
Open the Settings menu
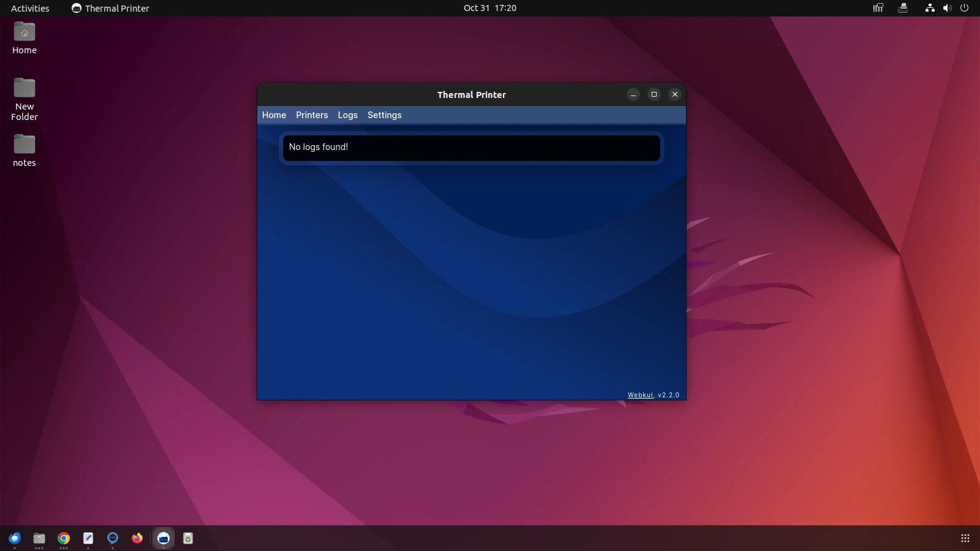[384, 115]
